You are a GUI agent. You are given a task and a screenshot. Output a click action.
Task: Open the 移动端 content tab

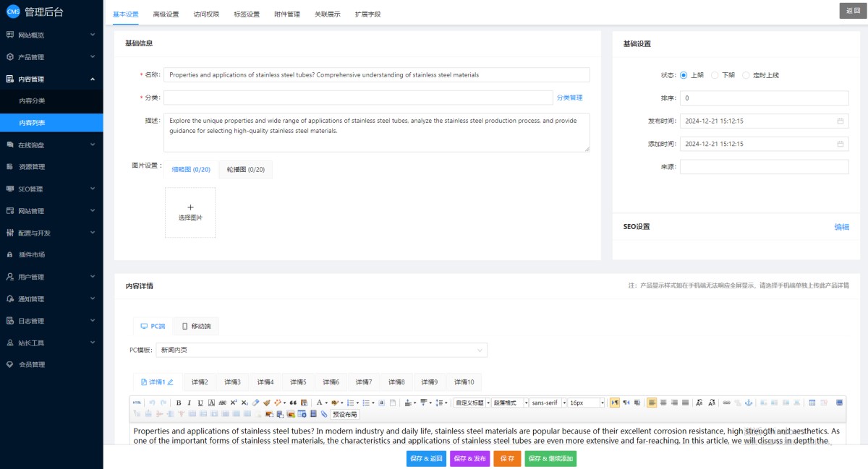click(197, 327)
